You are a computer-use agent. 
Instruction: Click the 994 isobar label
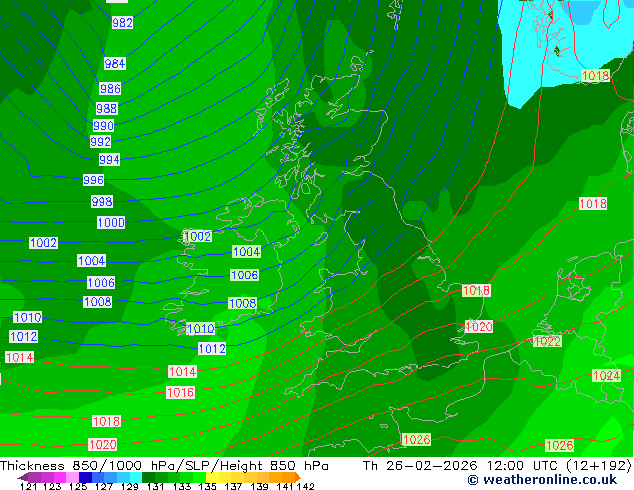coord(109,160)
